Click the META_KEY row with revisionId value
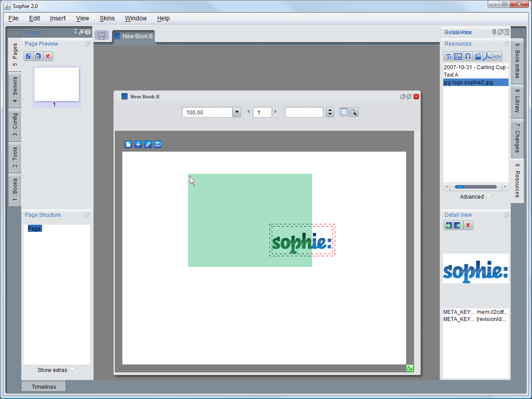 476,319
